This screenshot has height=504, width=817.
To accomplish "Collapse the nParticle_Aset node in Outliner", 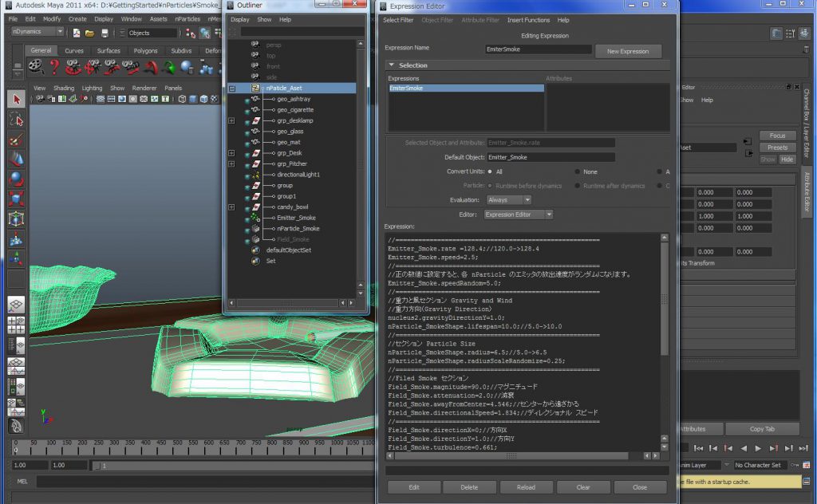I will point(232,89).
